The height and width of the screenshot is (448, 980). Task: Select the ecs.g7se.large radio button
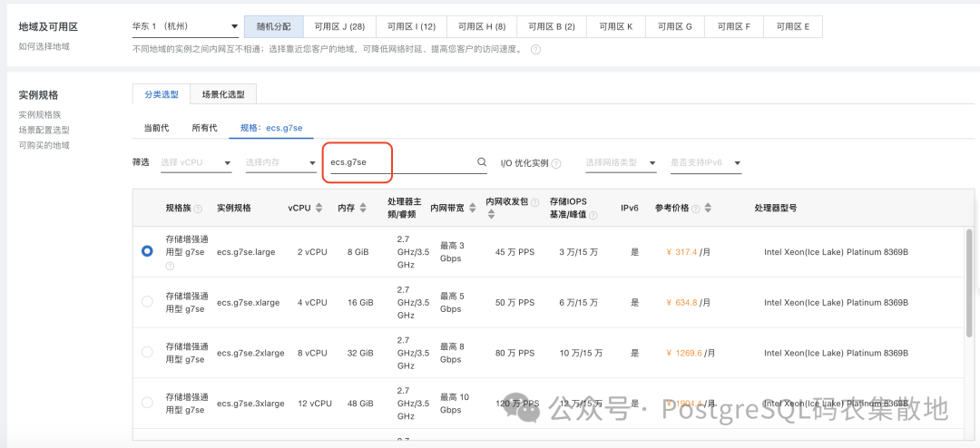coord(147,251)
